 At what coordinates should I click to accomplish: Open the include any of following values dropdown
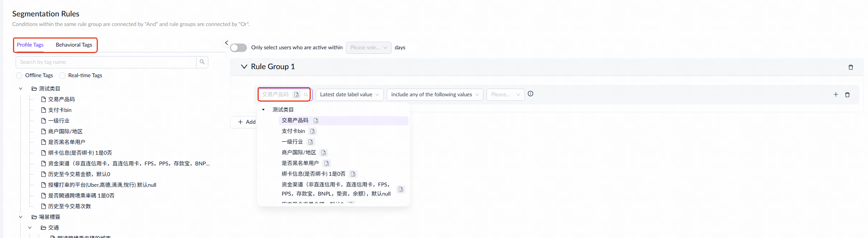(x=435, y=95)
